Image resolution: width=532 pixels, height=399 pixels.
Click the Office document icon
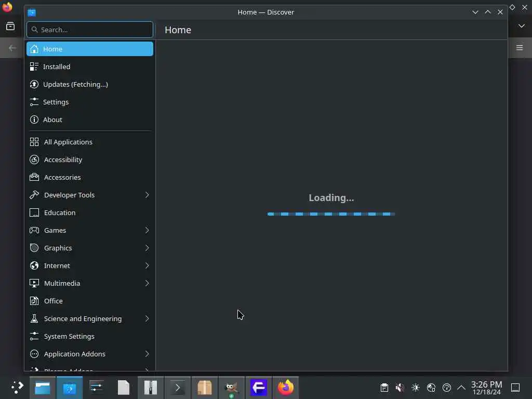[x=34, y=301]
